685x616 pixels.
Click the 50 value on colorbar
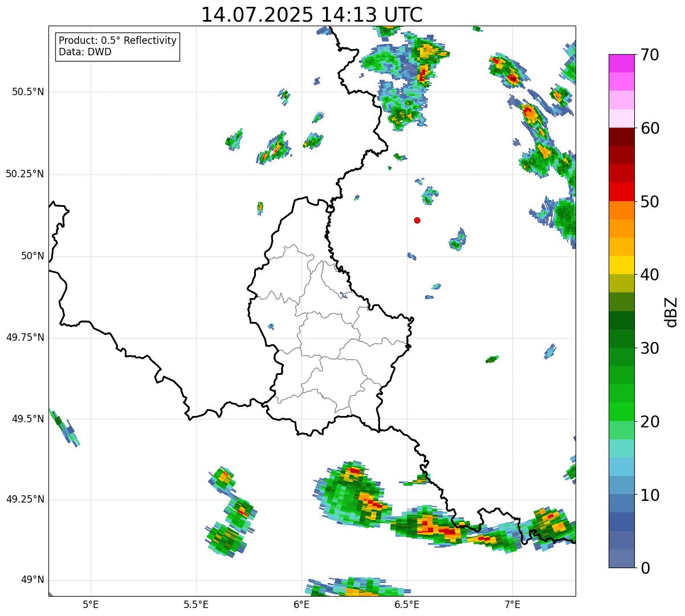(x=650, y=202)
